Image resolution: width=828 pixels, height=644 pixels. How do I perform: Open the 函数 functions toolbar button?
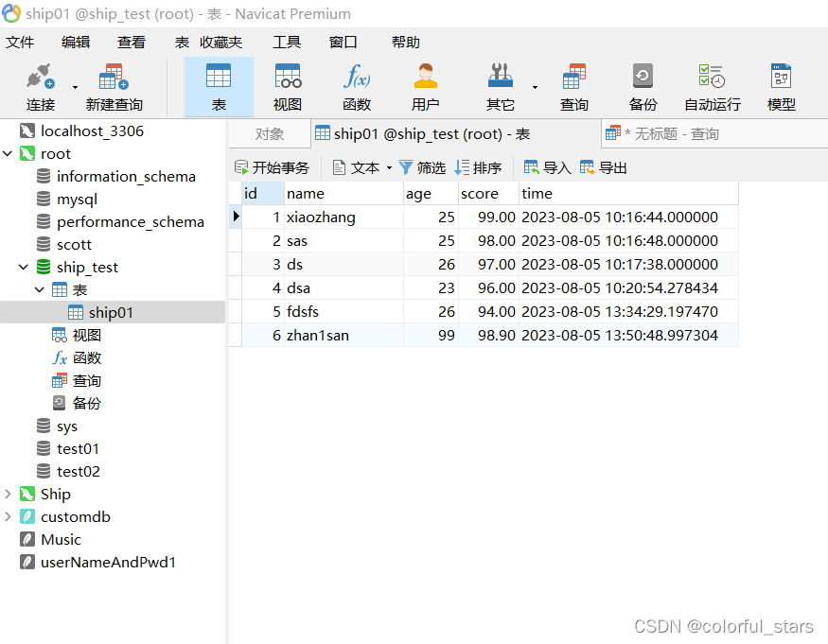tap(357, 87)
